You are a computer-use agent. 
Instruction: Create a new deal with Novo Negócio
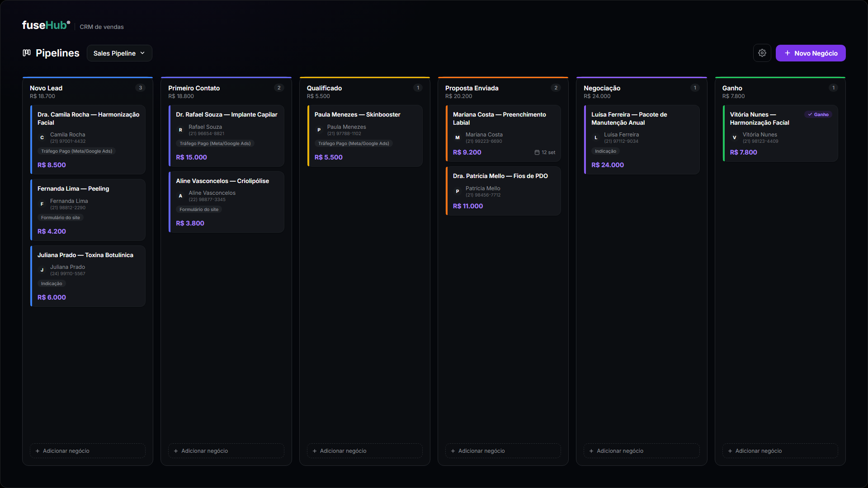tap(811, 53)
